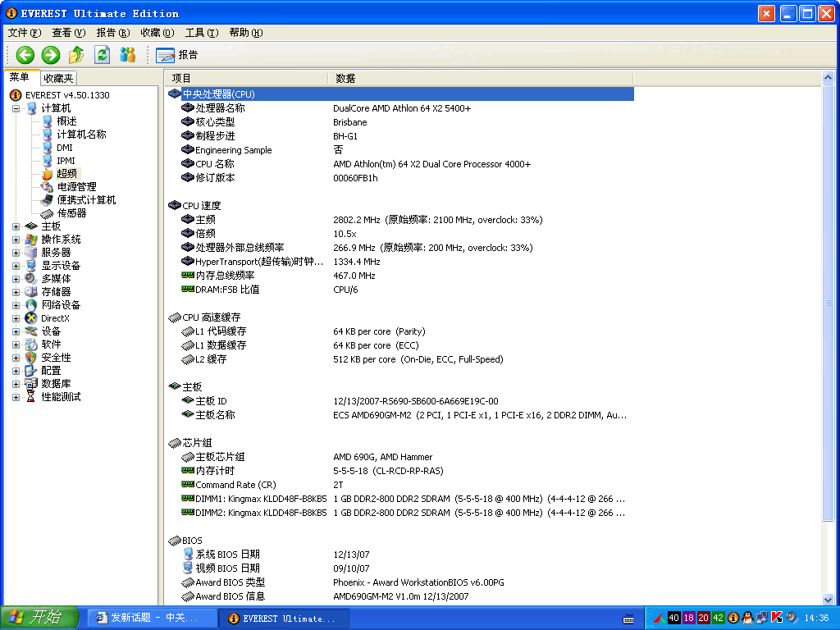Expand the 数据库 tree node

pyautogui.click(x=16, y=384)
